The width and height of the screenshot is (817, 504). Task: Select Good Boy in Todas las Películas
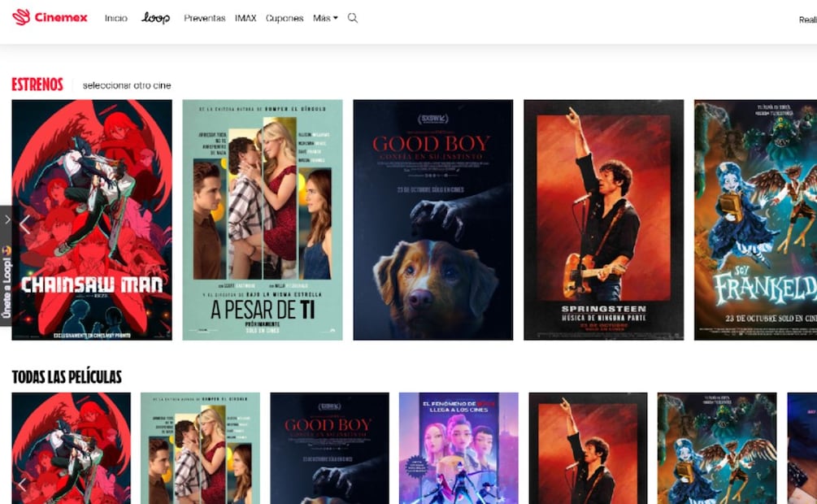coord(329,448)
